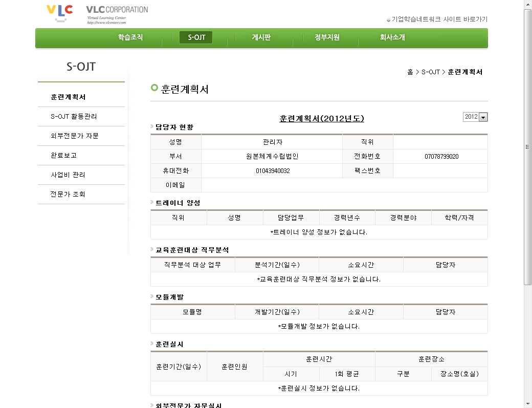The width and height of the screenshot is (532, 408).
Task: Click the 원본체계수립법인 department cell
Action: (x=272, y=157)
